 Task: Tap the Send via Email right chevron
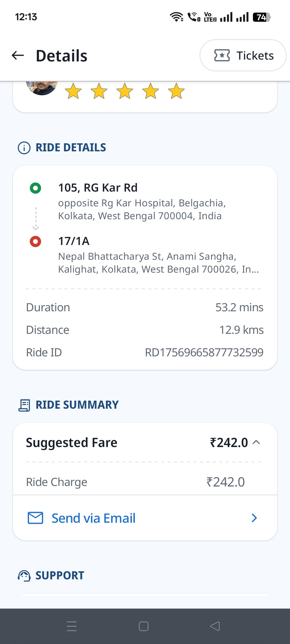(254, 518)
